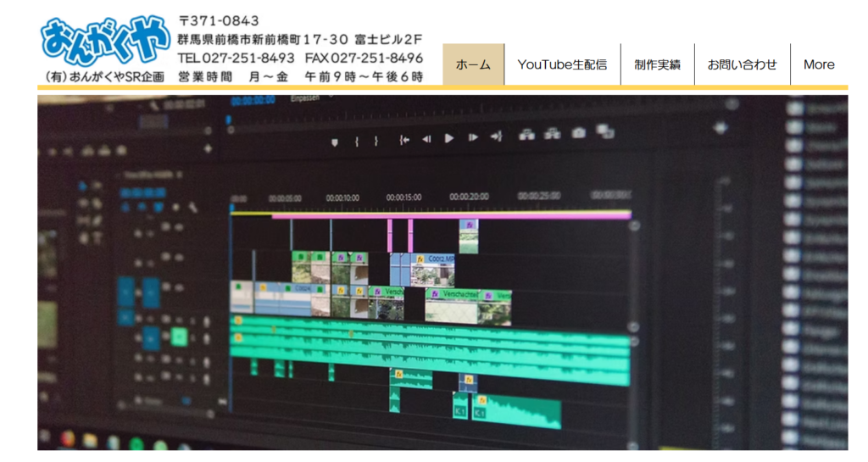Click the 00:00:15:00 timeline ruler mark
The image size is (868, 462).
click(x=403, y=198)
